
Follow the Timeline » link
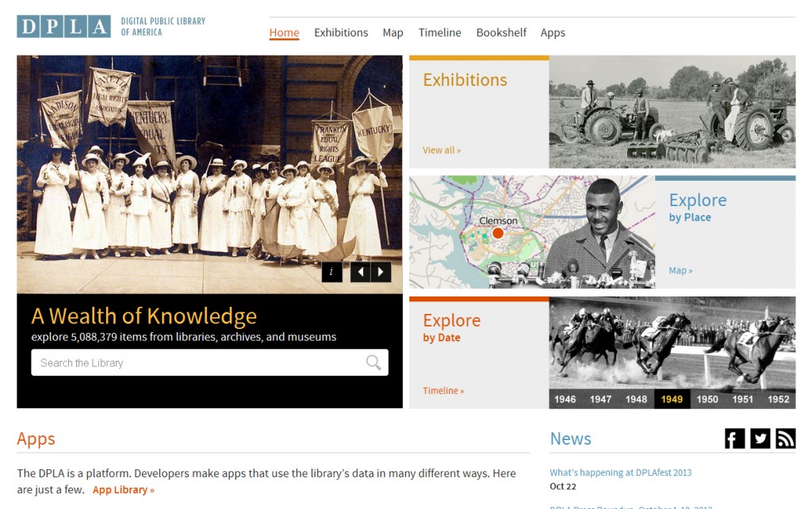(x=443, y=391)
